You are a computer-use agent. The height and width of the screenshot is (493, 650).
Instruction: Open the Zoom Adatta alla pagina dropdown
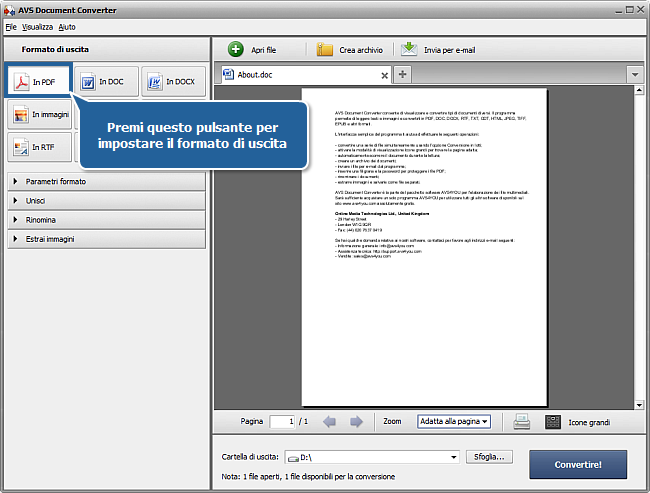coord(454,421)
